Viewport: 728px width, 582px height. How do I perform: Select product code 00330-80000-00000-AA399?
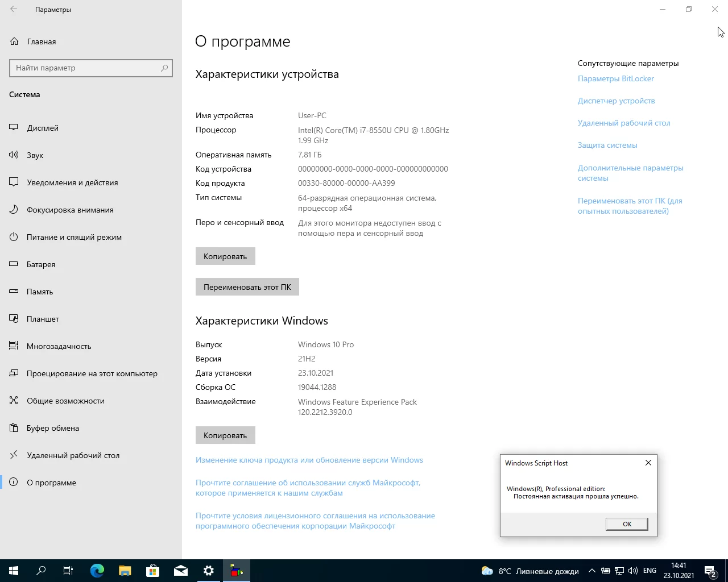coord(346,183)
